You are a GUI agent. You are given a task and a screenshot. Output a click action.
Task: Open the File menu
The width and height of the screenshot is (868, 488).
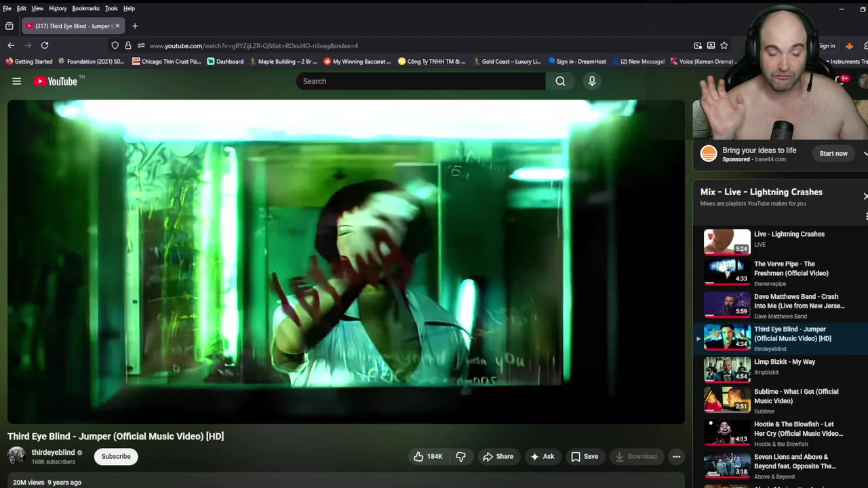point(7,8)
